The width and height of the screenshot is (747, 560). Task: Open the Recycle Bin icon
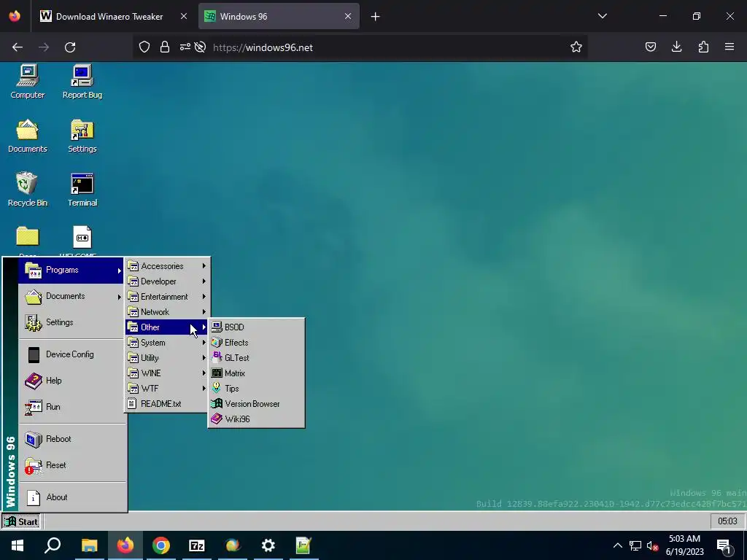point(28,190)
